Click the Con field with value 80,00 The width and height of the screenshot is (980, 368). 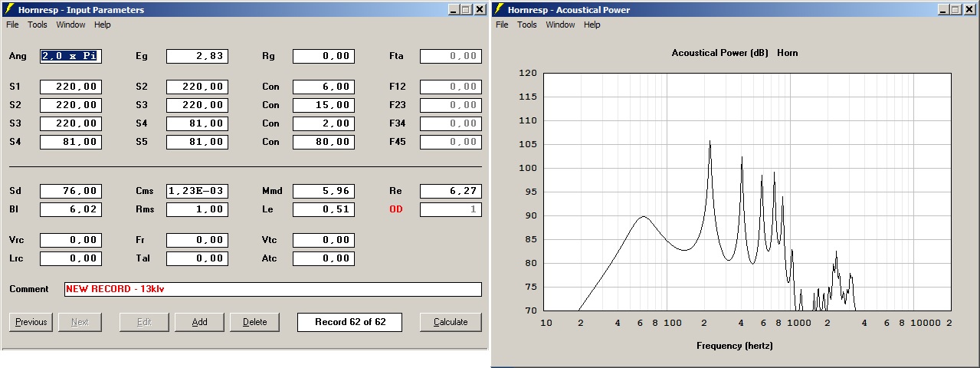[323, 142]
